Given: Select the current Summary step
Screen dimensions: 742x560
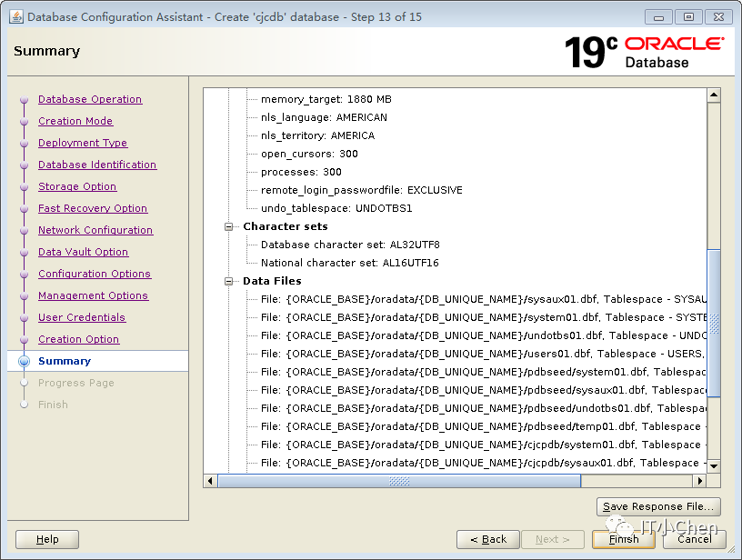Looking at the screenshot, I should [65, 361].
